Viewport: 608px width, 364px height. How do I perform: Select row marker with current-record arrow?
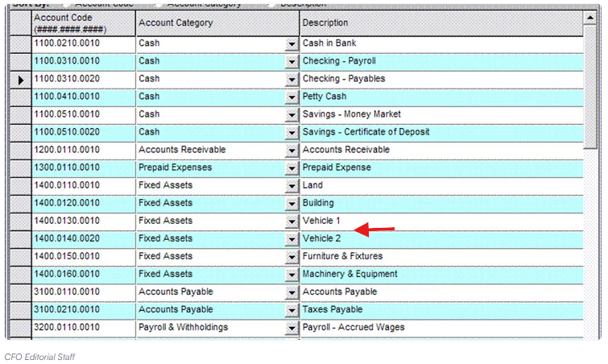(21, 80)
